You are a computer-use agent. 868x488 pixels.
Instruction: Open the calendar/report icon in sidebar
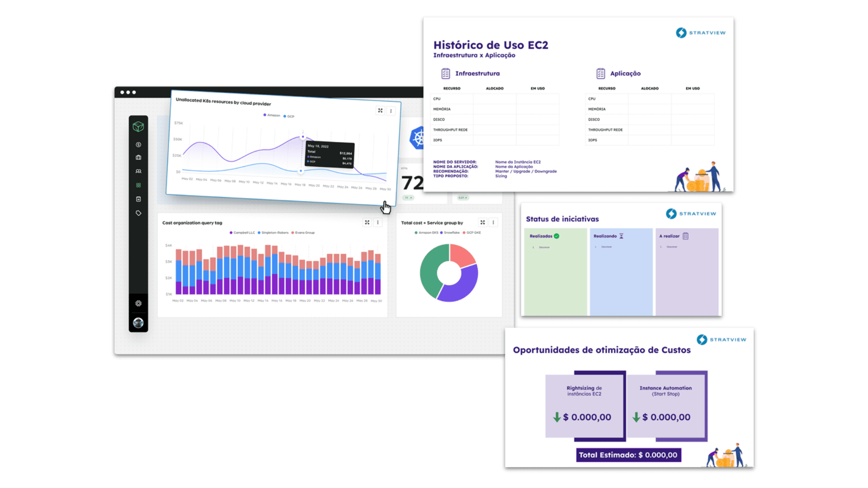tap(138, 199)
